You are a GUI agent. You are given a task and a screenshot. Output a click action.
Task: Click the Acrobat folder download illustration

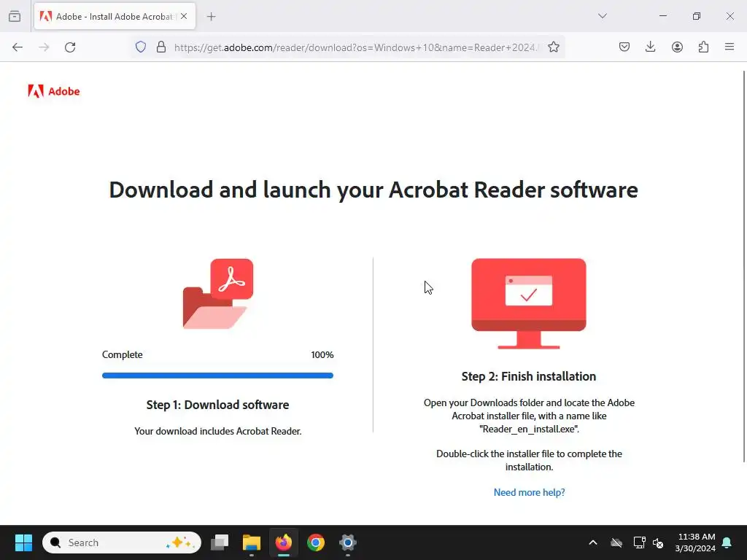(x=217, y=294)
